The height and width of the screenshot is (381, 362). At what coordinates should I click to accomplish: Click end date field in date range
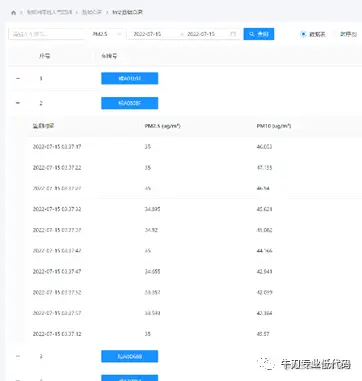point(201,34)
